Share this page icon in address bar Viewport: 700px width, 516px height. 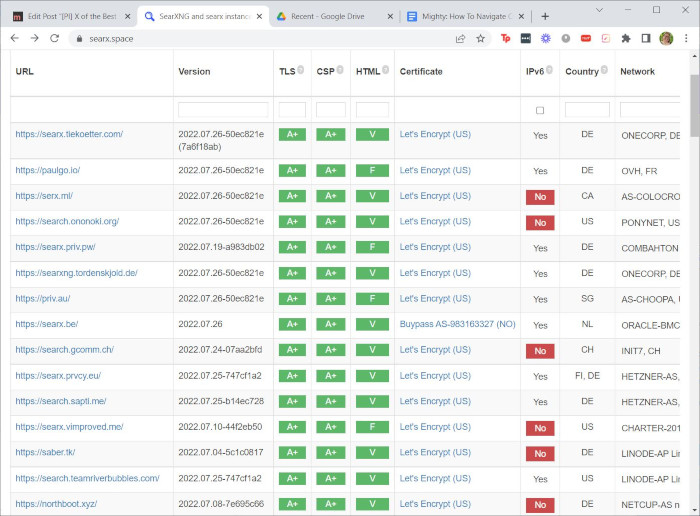coord(460,39)
